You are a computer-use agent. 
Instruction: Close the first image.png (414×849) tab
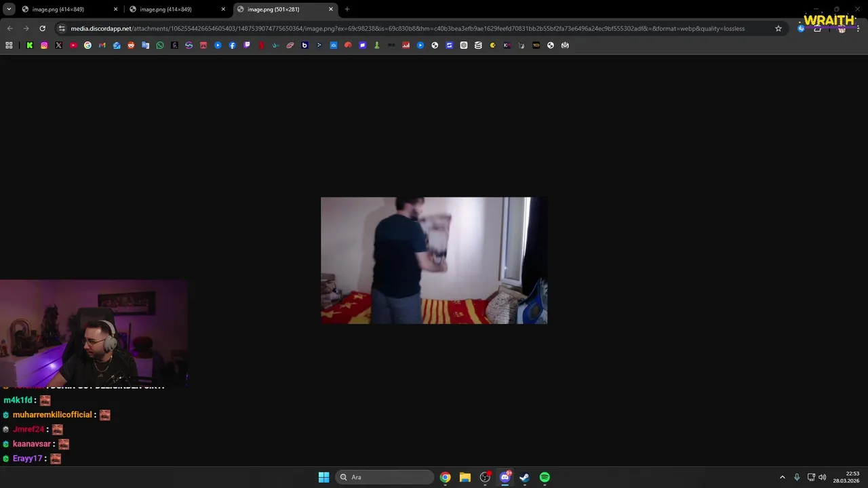115,9
